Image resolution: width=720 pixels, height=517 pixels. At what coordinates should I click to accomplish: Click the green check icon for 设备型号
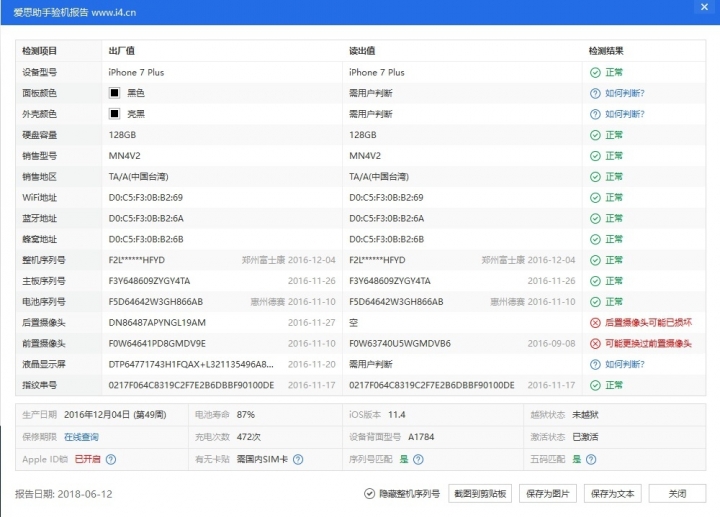tap(595, 73)
